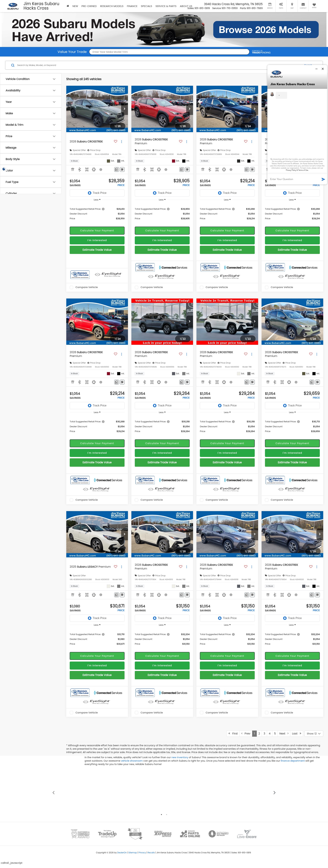Click next arrow of bottom carousel
The height and width of the screenshot is (868, 328).
click(x=274, y=793)
